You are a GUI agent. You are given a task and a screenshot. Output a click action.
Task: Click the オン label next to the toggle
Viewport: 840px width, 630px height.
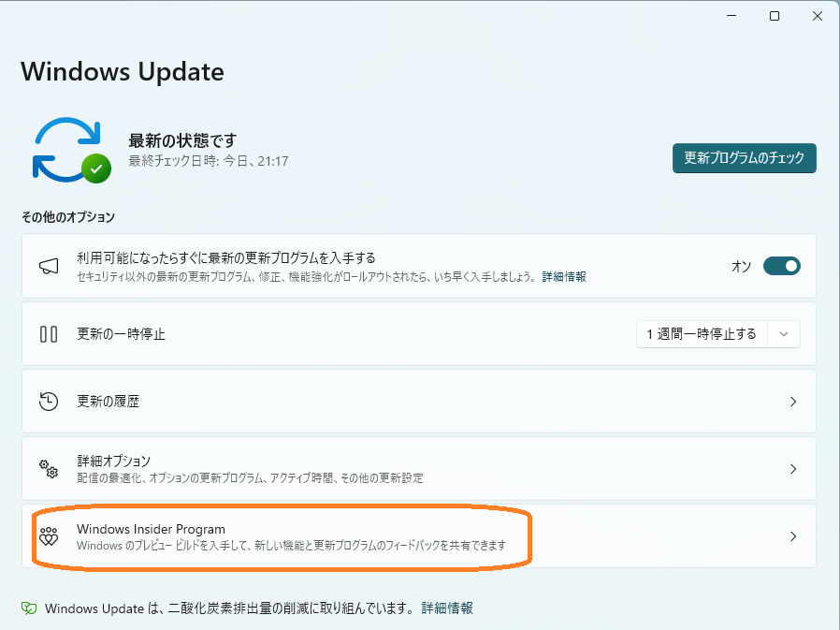pyautogui.click(x=742, y=267)
